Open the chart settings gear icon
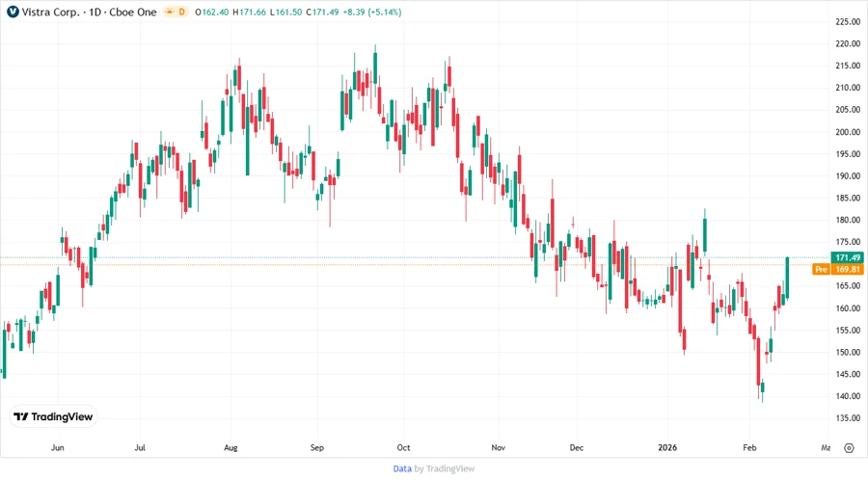 [849, 448]
